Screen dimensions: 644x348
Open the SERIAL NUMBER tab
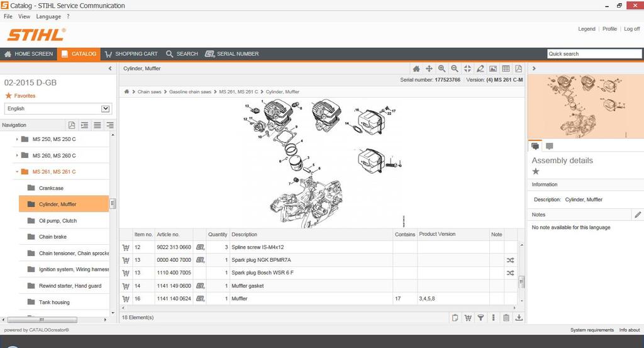coord(232,54)
